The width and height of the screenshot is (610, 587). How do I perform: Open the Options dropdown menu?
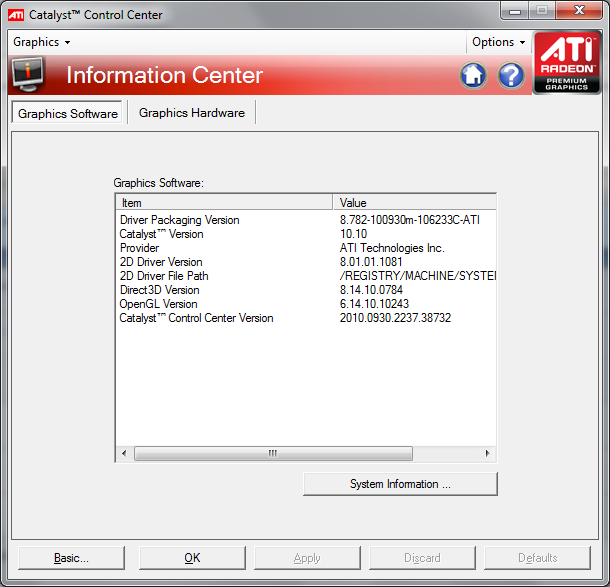click(498, 42)
